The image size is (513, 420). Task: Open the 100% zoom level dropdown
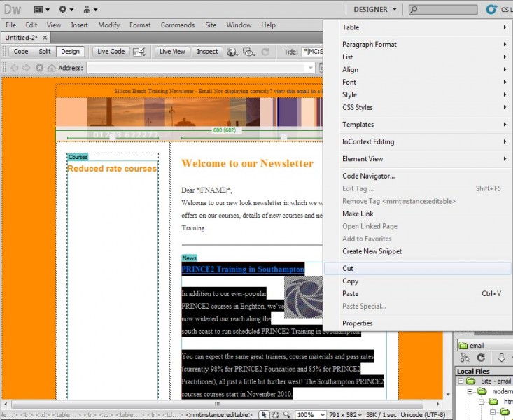click(311, 415)
